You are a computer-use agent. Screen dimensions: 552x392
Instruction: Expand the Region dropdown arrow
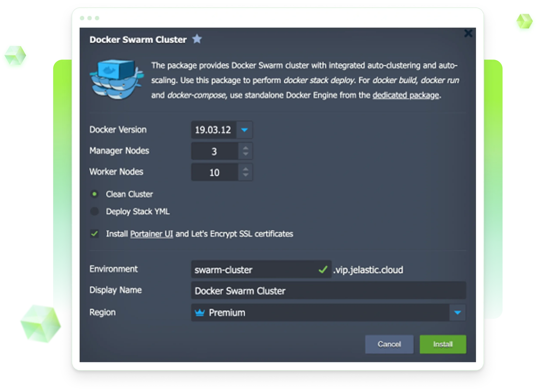[457, 313]
